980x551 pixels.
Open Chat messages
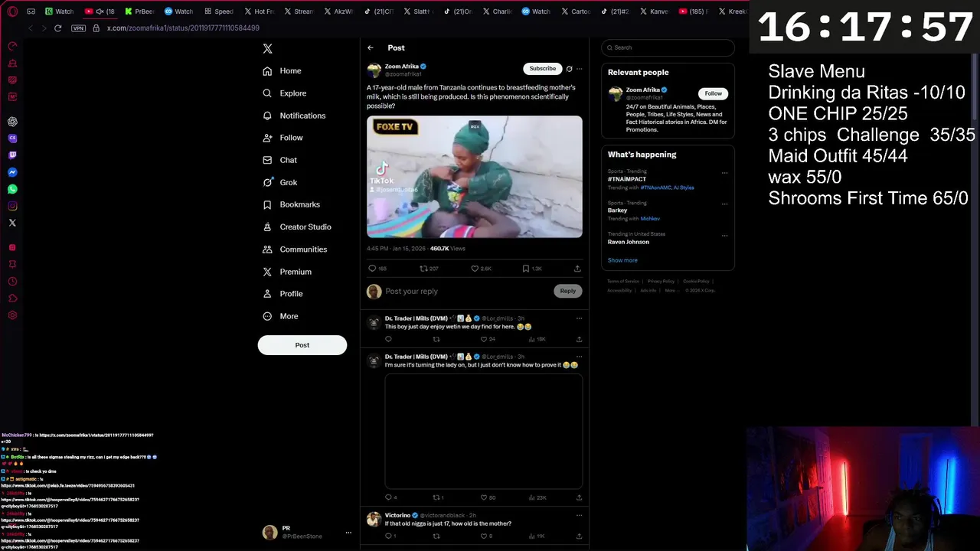(x=279, y=160)
